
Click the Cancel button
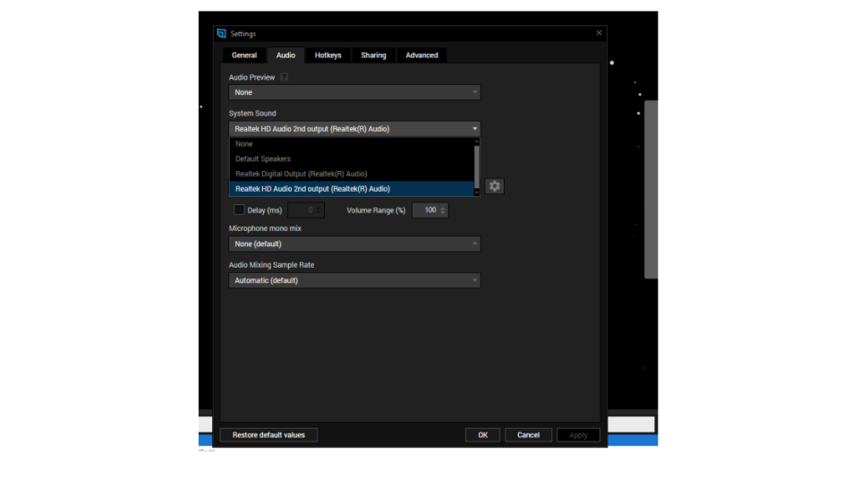(528, 434)
